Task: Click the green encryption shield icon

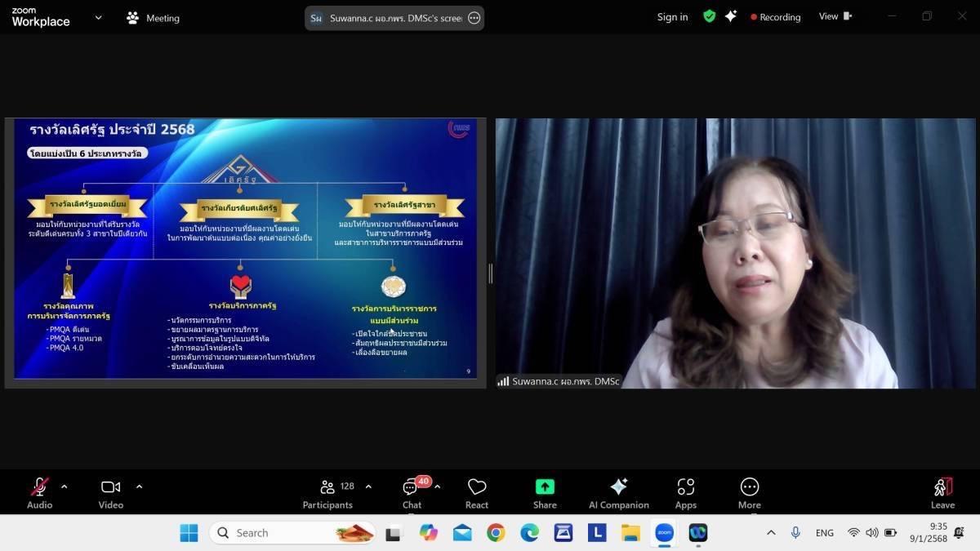Action: pos(709,16)
